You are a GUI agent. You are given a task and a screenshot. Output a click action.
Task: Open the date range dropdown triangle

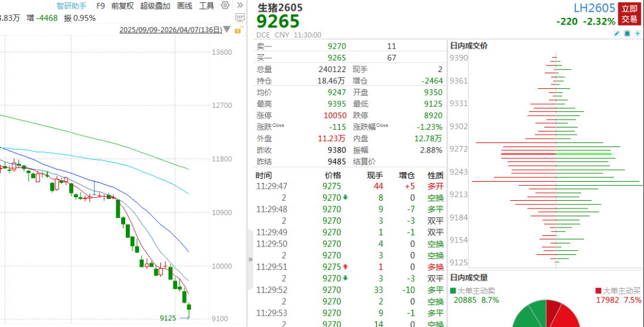tap(227, 30)
